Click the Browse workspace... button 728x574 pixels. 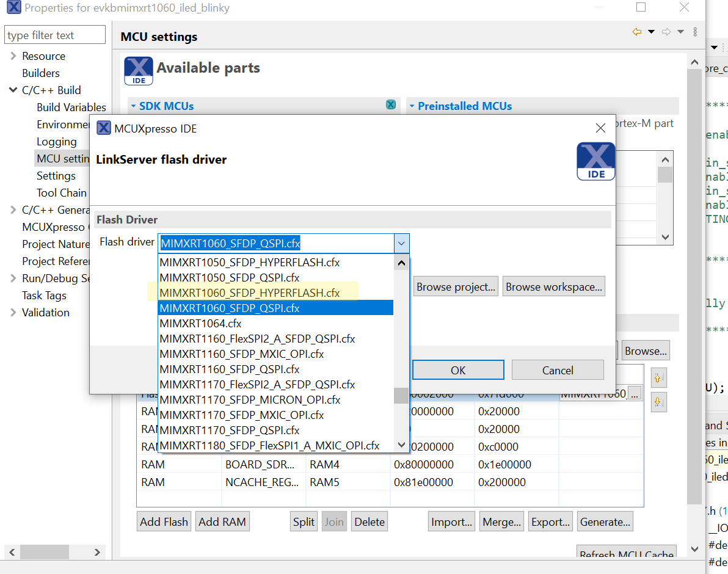click(x=553, y=287)
